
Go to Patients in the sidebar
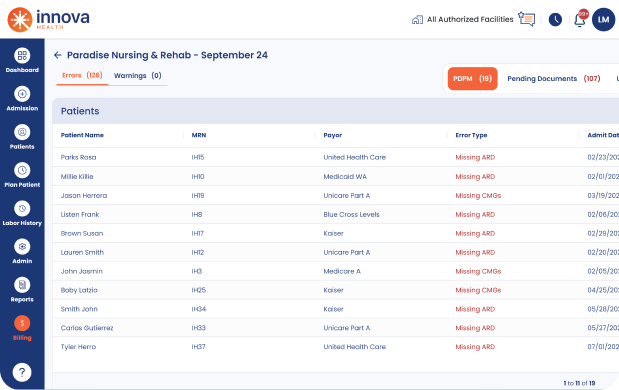pyautogui.click(x=22, y=132)
